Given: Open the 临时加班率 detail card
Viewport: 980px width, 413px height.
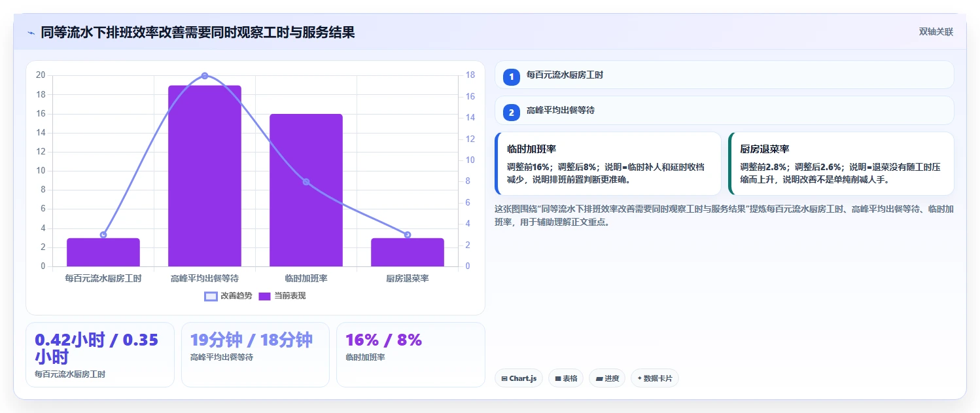Looking at the screenshot, I should pyautogui.click(x=608, y=164).
